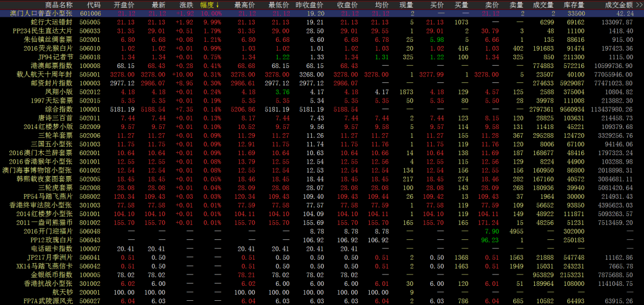Click code 505001 in the table
Viewport: 644px width, 305px height.
[89, 75]
